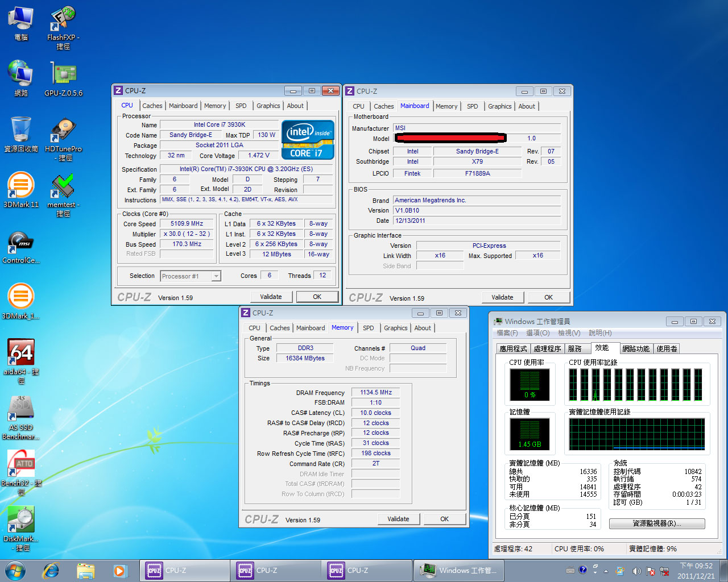The height and width of the screenshot is (582, 728).
Task: Select the 網路功能 tab in Task Manager
Action: (635, 349)
